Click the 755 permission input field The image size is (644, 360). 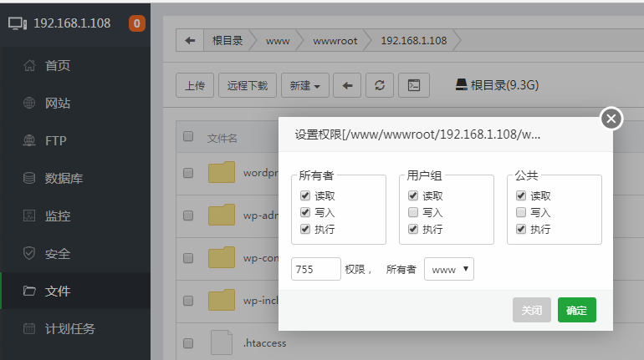[x=316, y=269]
